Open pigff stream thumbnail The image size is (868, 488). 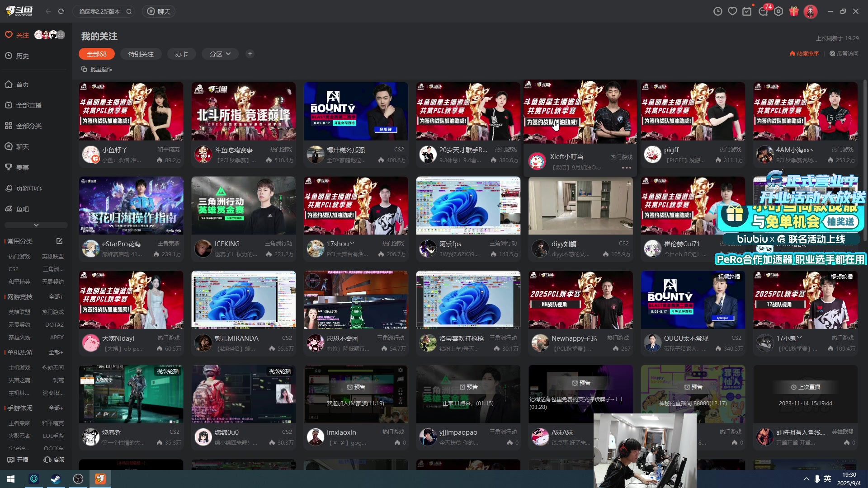click(x=693, y=111)
